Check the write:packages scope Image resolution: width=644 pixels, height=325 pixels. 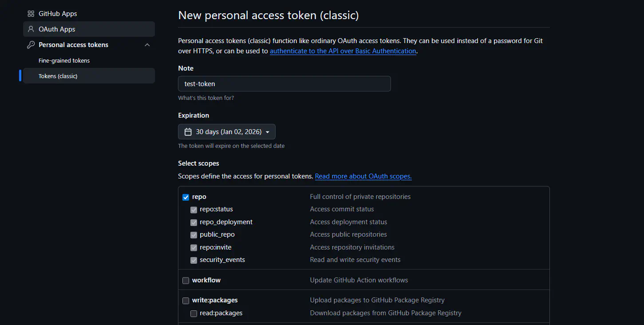click(x=186, y=301)
